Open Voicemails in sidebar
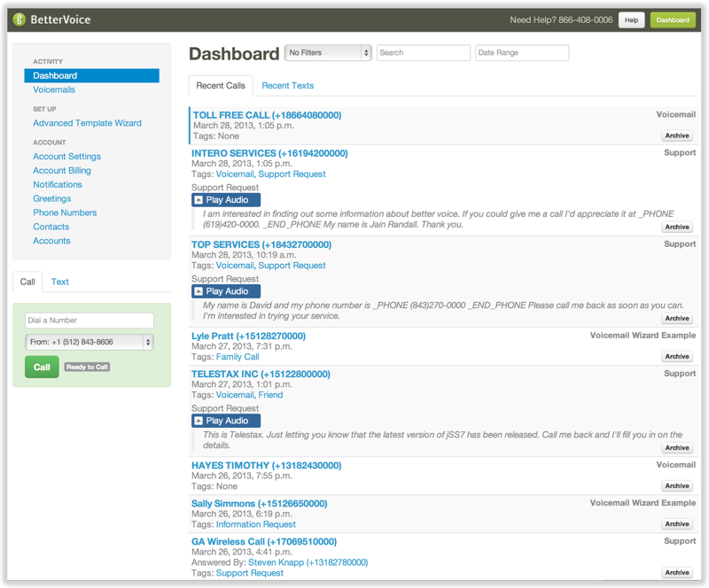 (x=54, y=89)
